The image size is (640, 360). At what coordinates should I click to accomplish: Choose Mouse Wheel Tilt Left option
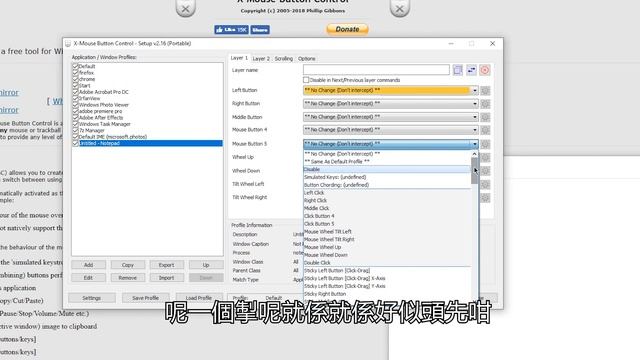pyautogui.click(x=387, y=231)
